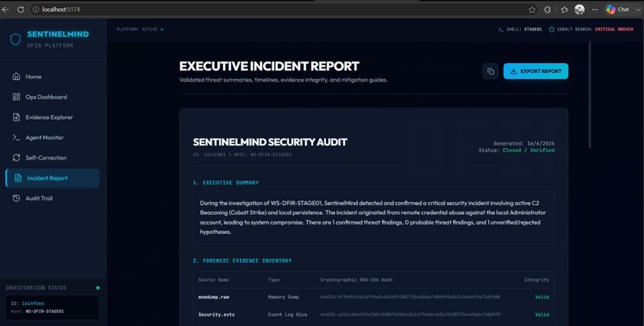The height and width of the screenshot is (326, 644).
Task: Click the 2. Forensic Evidence Inventory heading
Action: click(x=242, y=260)
